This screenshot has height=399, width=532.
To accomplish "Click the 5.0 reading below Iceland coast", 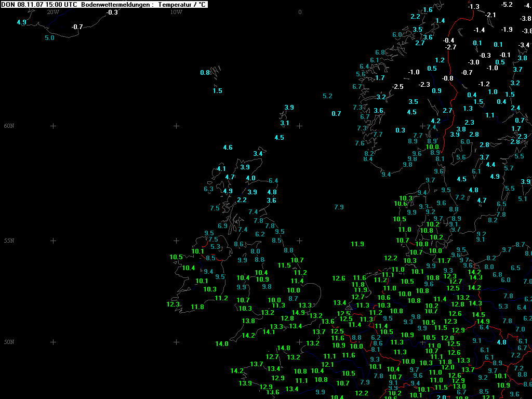I will click(49, 38).
